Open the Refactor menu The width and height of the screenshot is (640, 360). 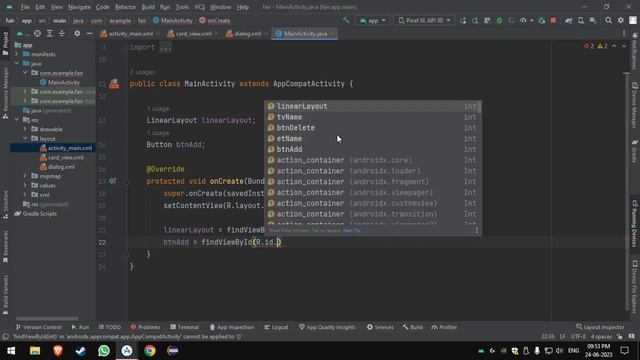[125, 7]
